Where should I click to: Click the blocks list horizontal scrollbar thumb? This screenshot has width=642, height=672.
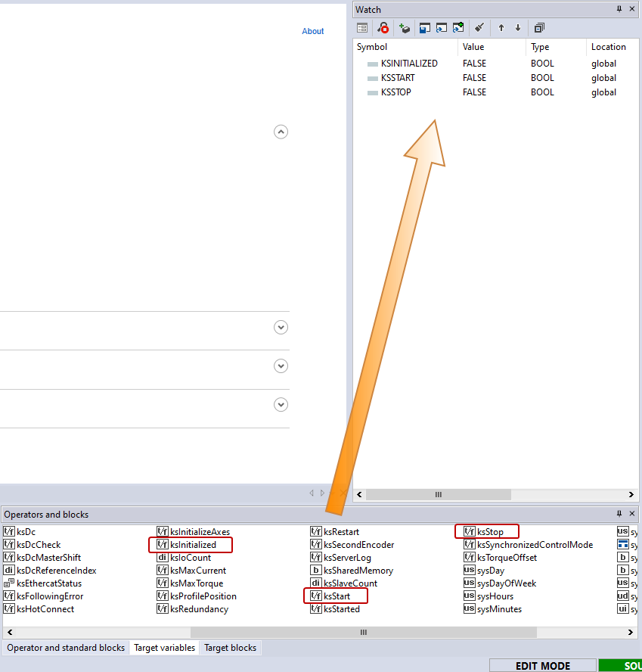click(363, 632)
